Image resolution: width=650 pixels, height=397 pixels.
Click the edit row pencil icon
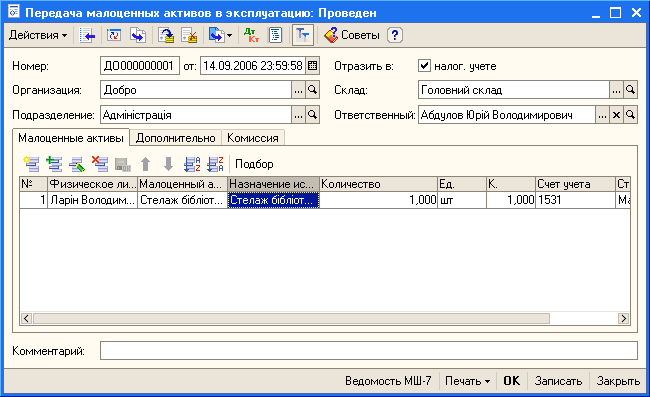[x=77, y=164]
